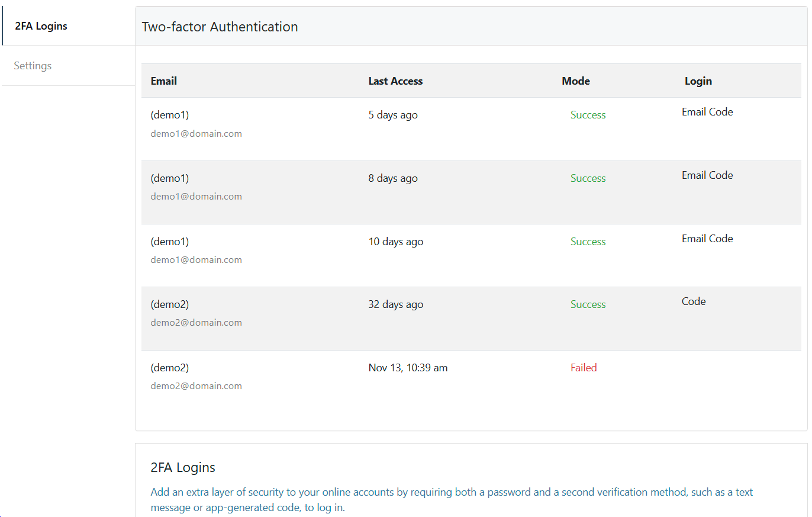The width and height of the screenshot is (812, 517).
Task: Click demo2@domain.com in the 32 days ago row
Action: pos(196,322)
